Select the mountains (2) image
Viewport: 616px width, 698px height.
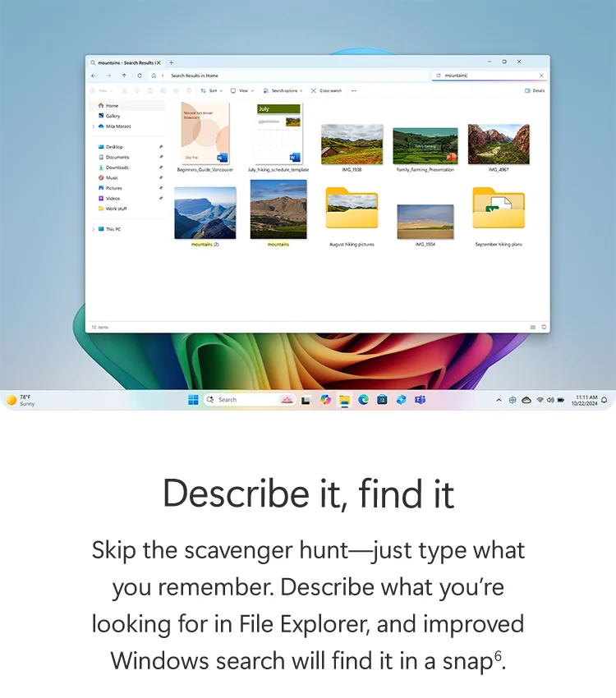(205, 217)
